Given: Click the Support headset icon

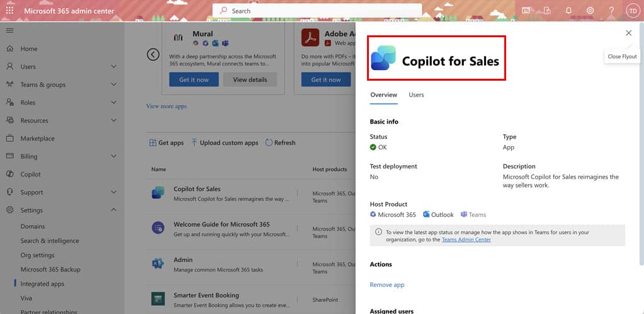Looking at the screenshot, I should (10, 192).
